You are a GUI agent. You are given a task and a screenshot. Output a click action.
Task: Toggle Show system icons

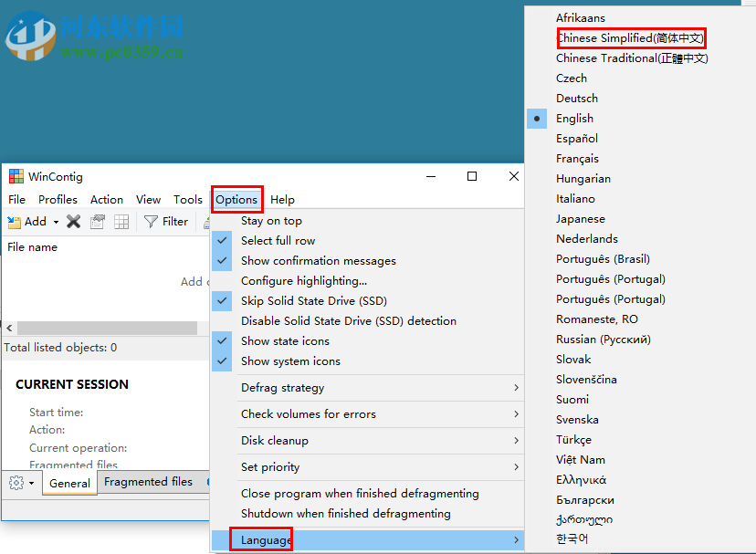[x=367, y=361]
